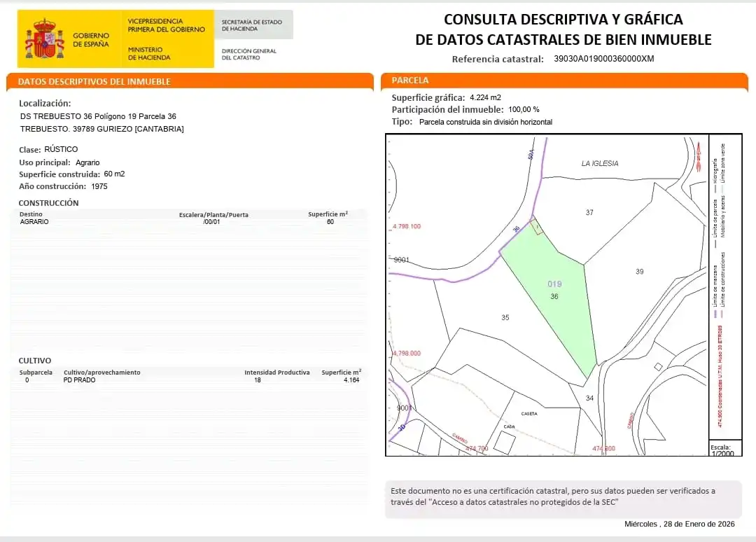This screenshot has width=756, height=542.
Task: Click the 'MINISTERIO DE HACIENDA' logo text
Action: tap(149, 53)
